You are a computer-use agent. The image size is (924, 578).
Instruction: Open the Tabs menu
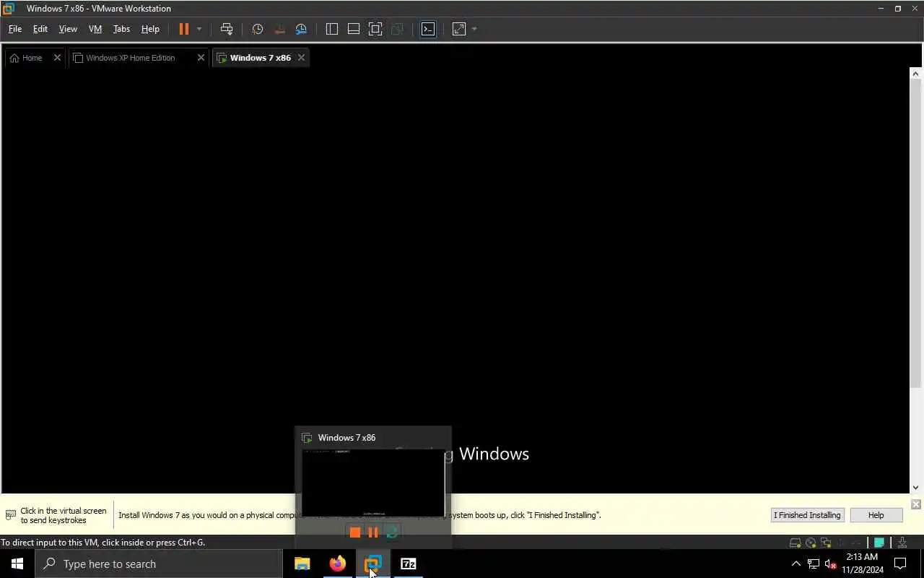(x=121, y=29)
